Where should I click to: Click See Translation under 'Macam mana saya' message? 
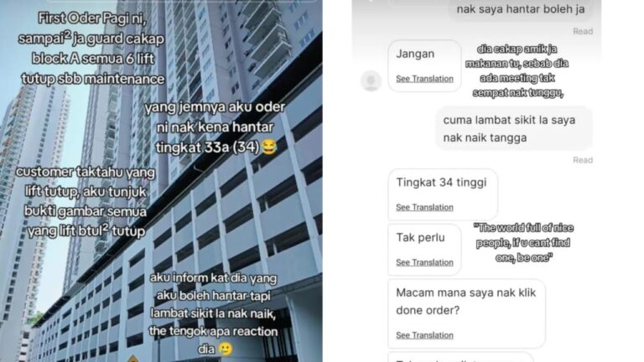point(424,335)
